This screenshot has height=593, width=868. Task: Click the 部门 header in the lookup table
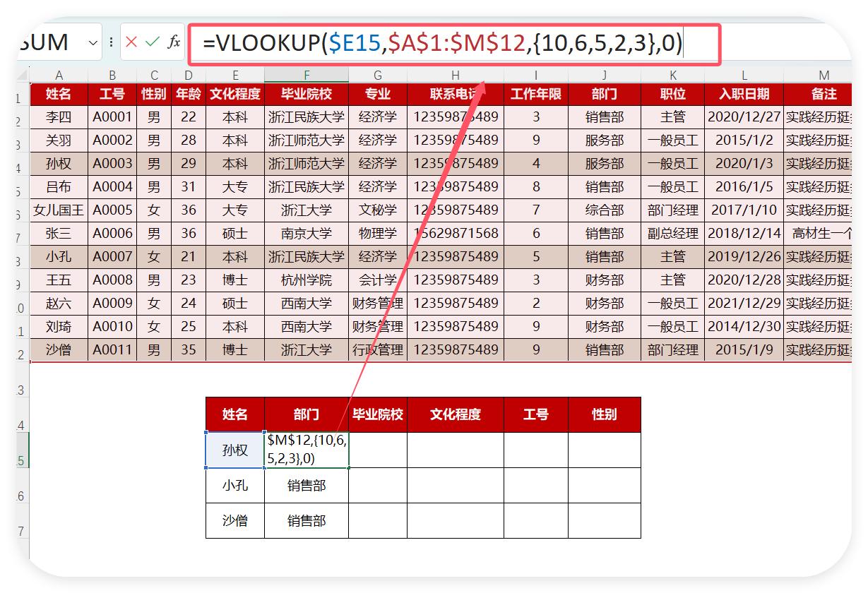coord(307,414)
